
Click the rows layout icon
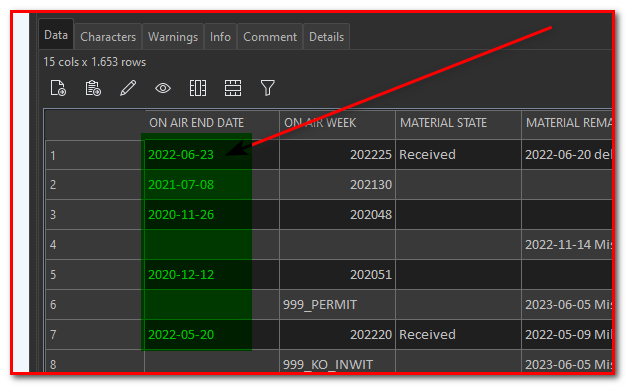click(233, 88)
